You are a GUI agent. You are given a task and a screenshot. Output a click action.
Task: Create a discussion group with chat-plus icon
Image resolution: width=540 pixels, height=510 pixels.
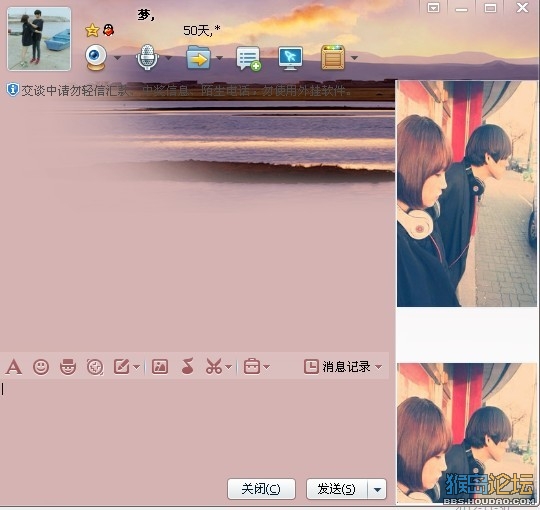click(248, 59)
